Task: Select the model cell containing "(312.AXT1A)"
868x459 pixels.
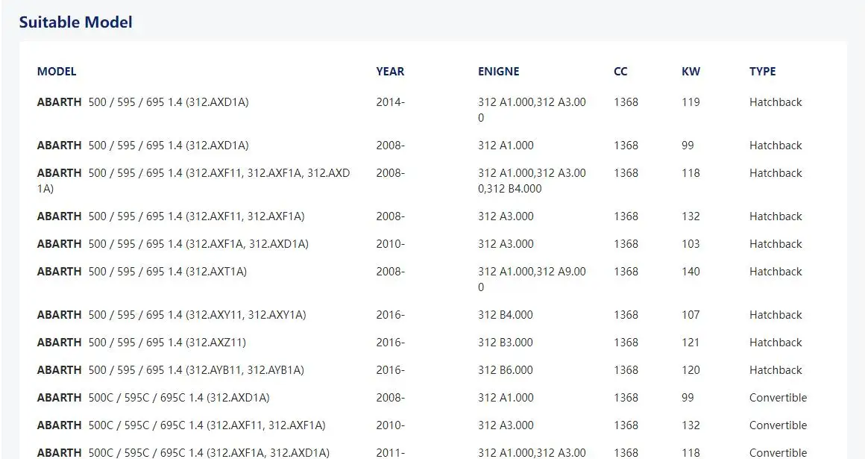Action: 142,272
